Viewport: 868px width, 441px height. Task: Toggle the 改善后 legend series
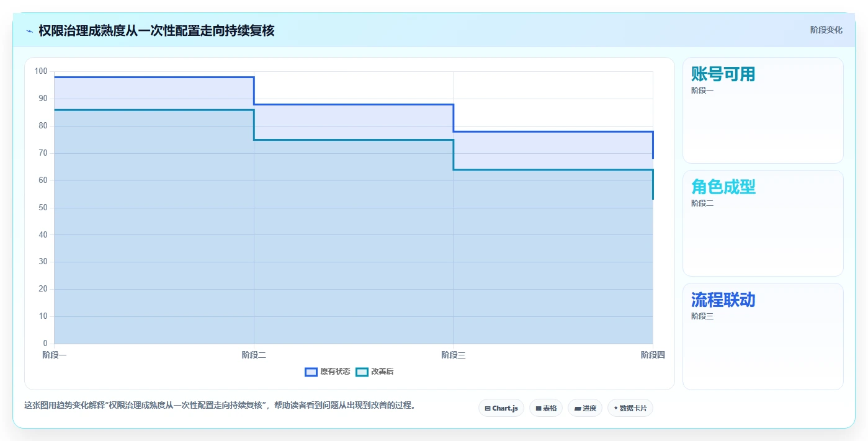375,372
